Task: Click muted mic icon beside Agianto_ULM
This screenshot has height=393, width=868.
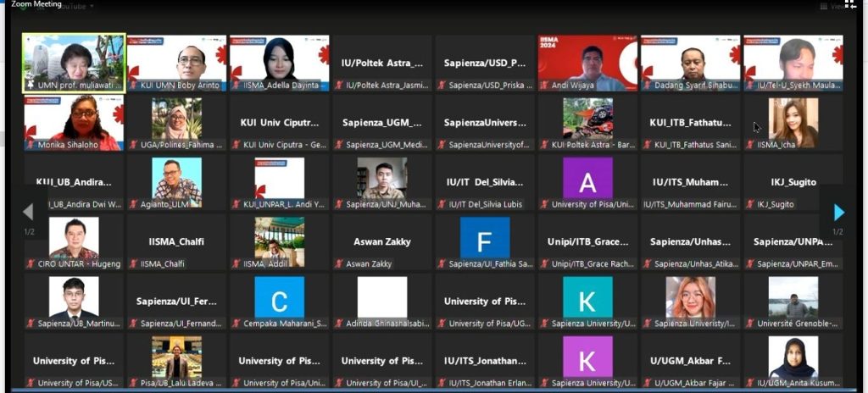Action: (x=134, y=204)
